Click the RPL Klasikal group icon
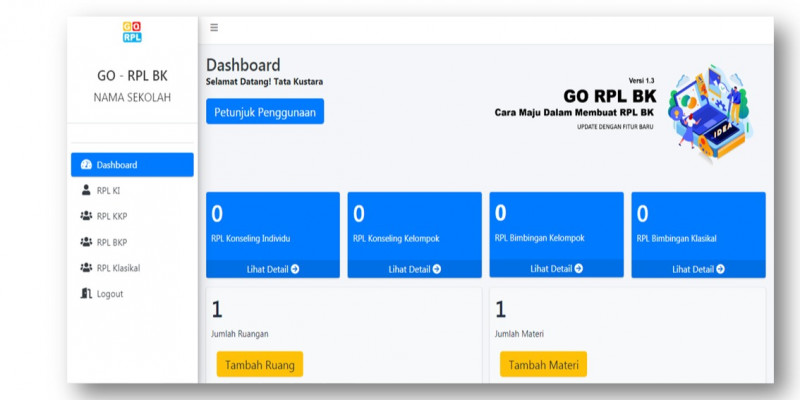 tap(86, 267)
